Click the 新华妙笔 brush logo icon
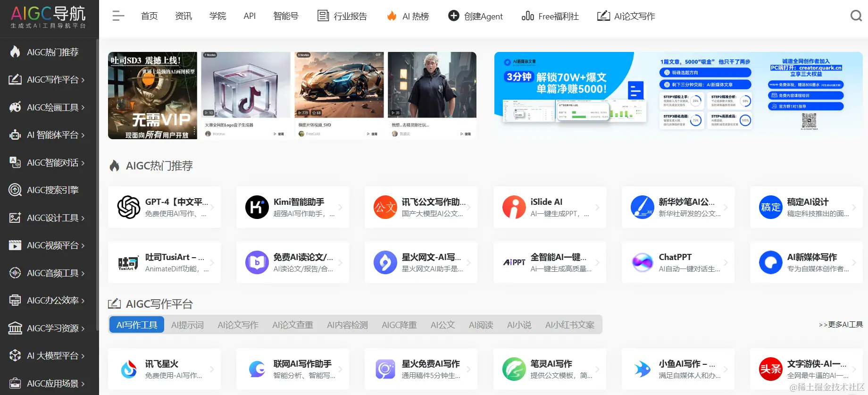Screen dimensions: 868x395 point(643,207)
